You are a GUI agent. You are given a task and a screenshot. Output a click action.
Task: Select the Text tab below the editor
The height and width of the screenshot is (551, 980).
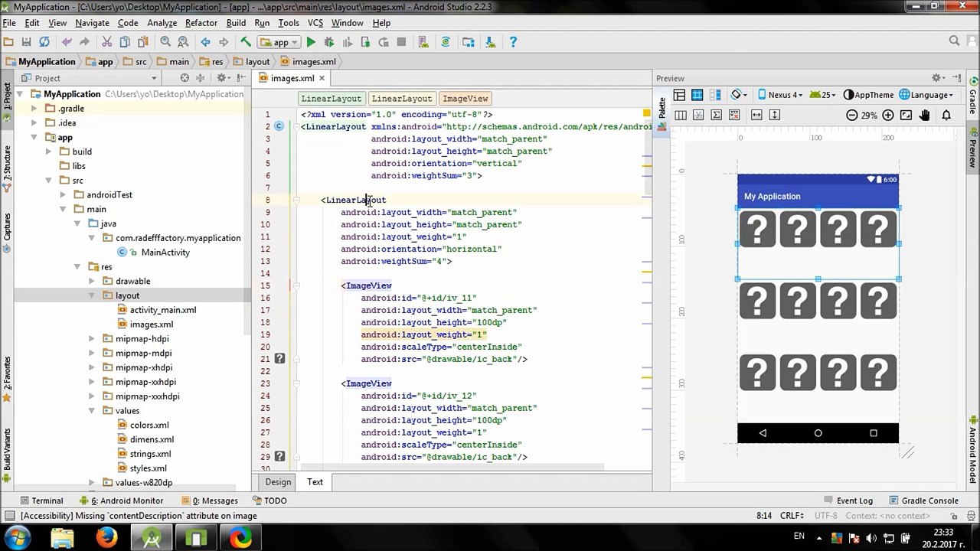click(x=315, y=482)
